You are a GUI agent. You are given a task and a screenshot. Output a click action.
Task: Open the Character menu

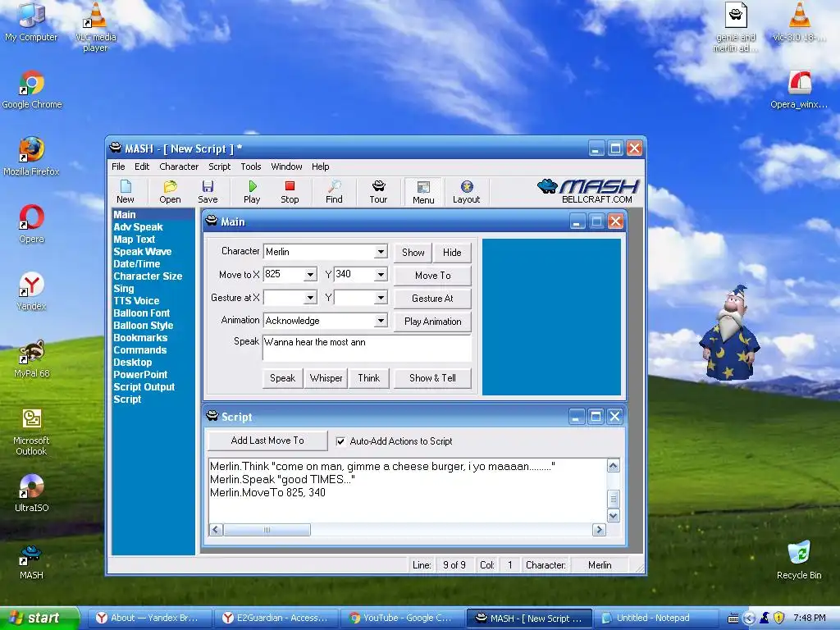pos(179,167)
